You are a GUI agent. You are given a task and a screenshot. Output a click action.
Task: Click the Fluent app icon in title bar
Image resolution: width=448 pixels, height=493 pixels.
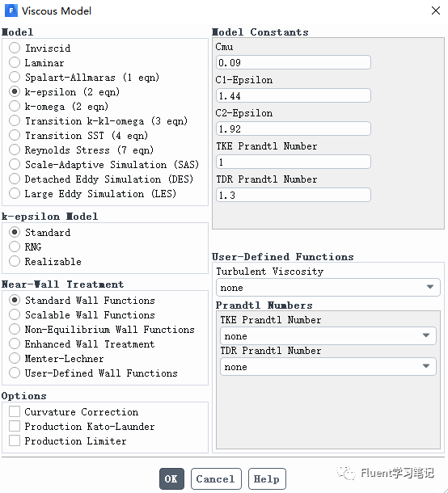[x=11, y=11]
